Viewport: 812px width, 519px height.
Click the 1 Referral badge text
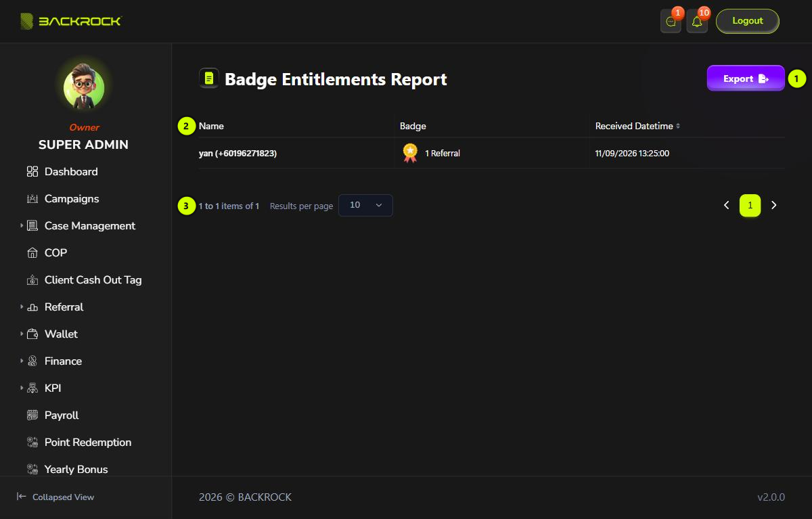click(443, 154)
